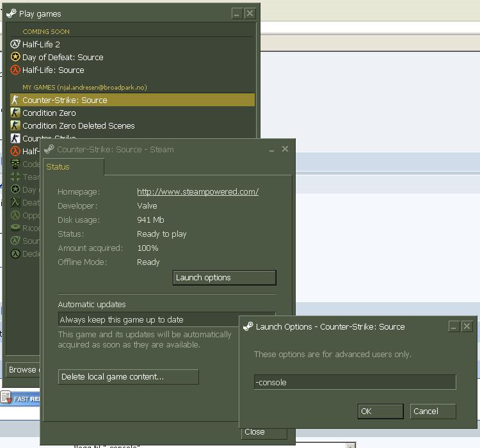The image size is (480, 448).
Task: Confirm launch options with OK
Action: (381, 411)
